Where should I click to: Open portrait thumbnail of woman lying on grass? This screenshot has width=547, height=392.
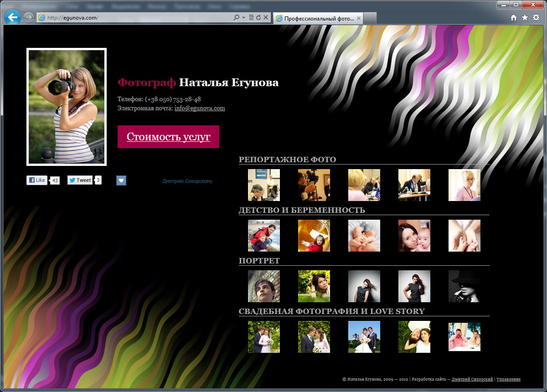(x=314, y=286)
